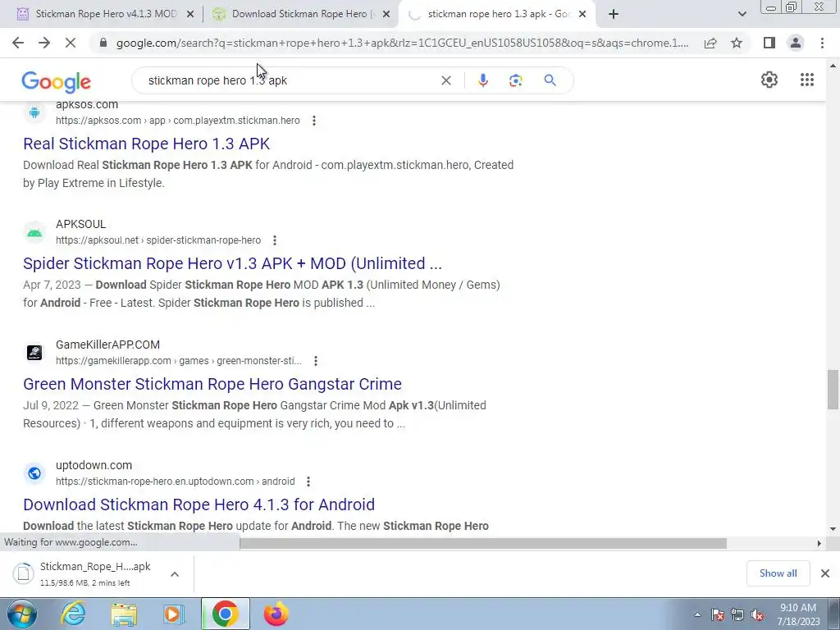Submit search with magnifier icon
The height and width of the screenshot is (630, 840).
pyautogui.click(x=550, y=80)
